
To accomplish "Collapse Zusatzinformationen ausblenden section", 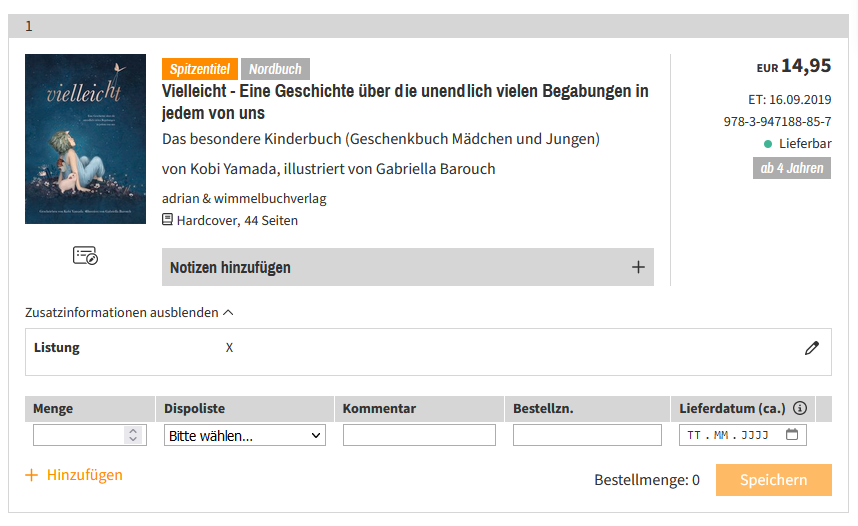I will coord(129,313).
